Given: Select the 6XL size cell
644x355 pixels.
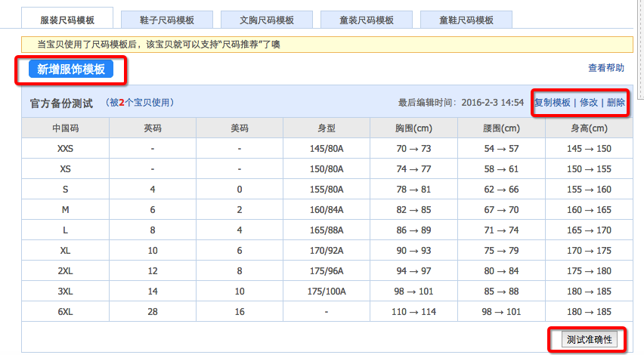Looking at the screenshot, I should point(65,311).
